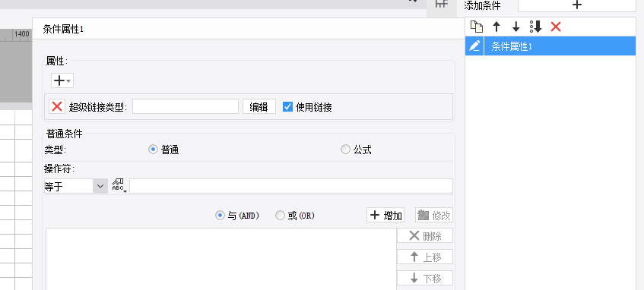Click the condition value input field

pos(291,186)
